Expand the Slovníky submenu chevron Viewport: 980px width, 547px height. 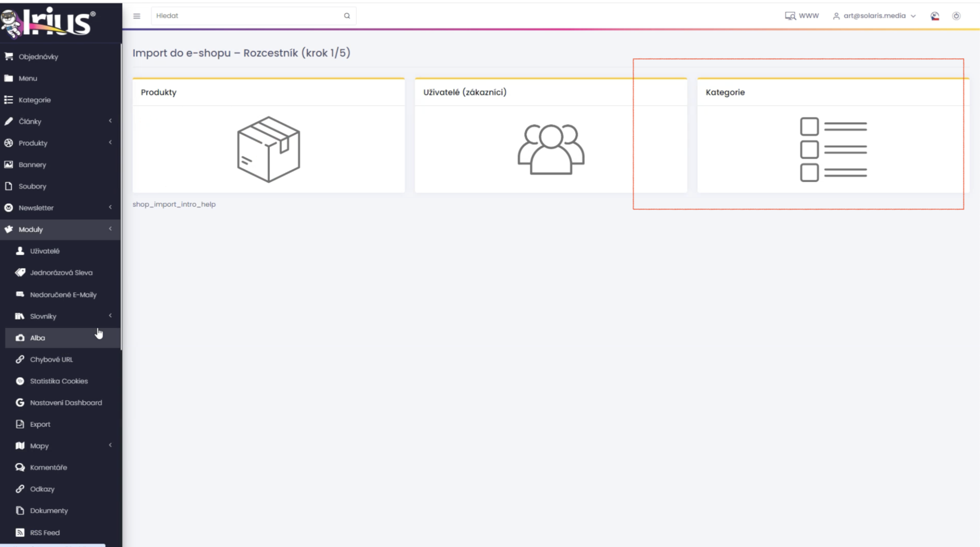(x=110, y=315)
